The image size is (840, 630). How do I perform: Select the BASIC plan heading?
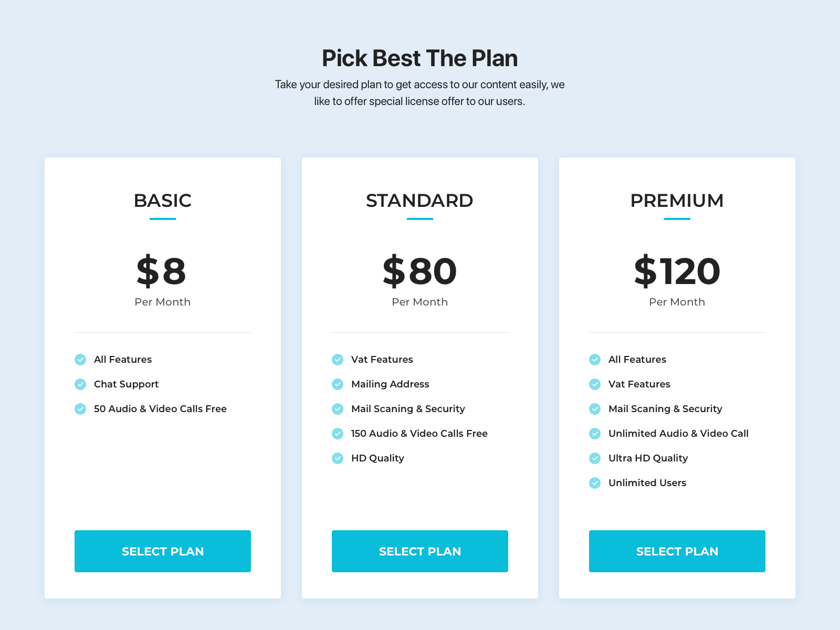click(x=162, y=201)
